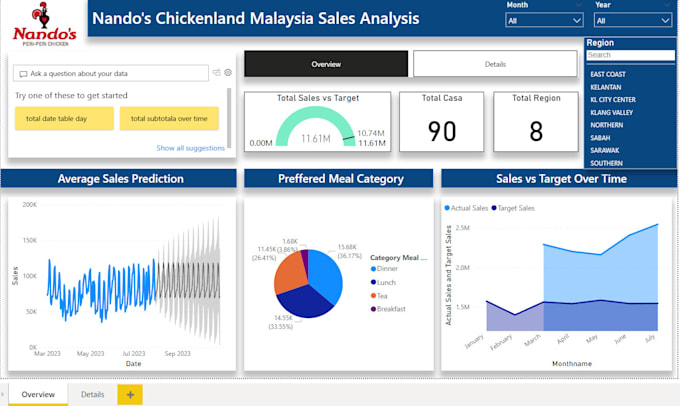Click the Average Sales Prediction title
The width and height of the screenshot is (680, 406).
coord(121,179)
